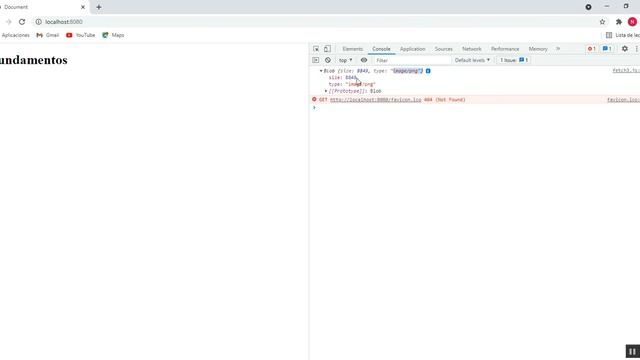This screenshot has height=360, width=640.
Task: Open DevTools settings gear
Action: click(625, 49)
